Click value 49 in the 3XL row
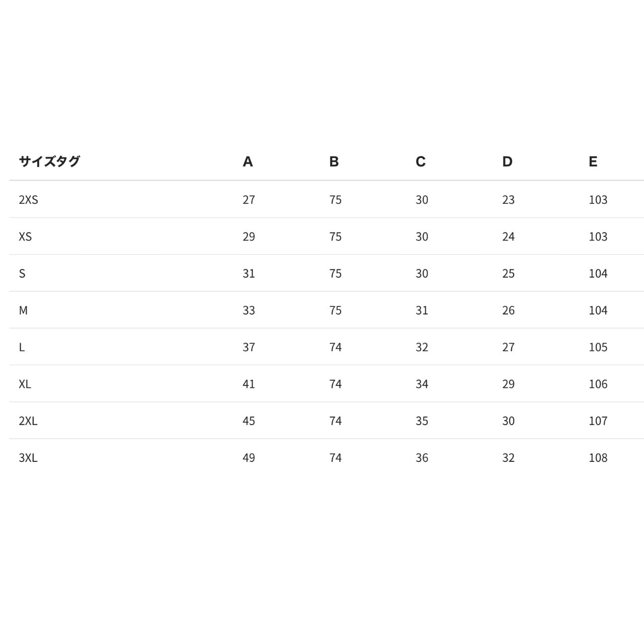 click(249, 458)
